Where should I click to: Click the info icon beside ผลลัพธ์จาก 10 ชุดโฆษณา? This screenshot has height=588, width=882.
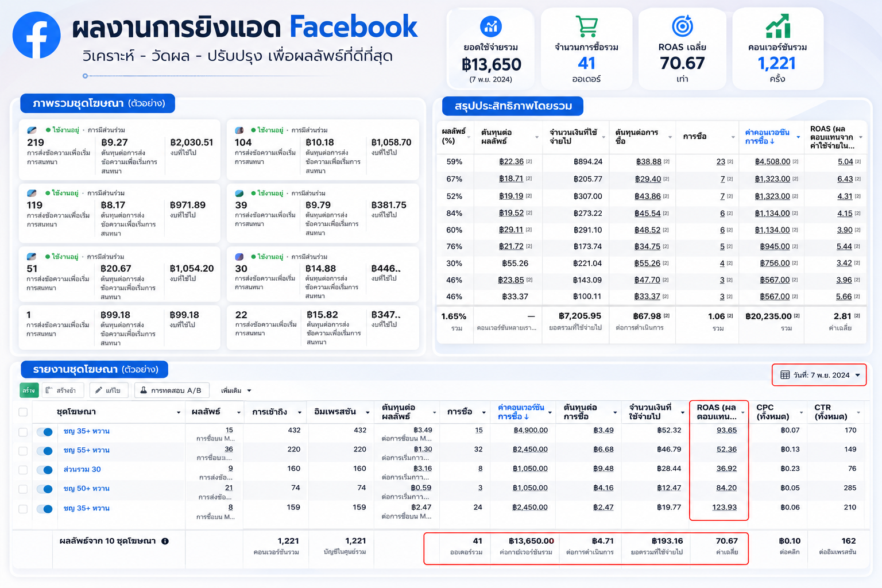165,541
